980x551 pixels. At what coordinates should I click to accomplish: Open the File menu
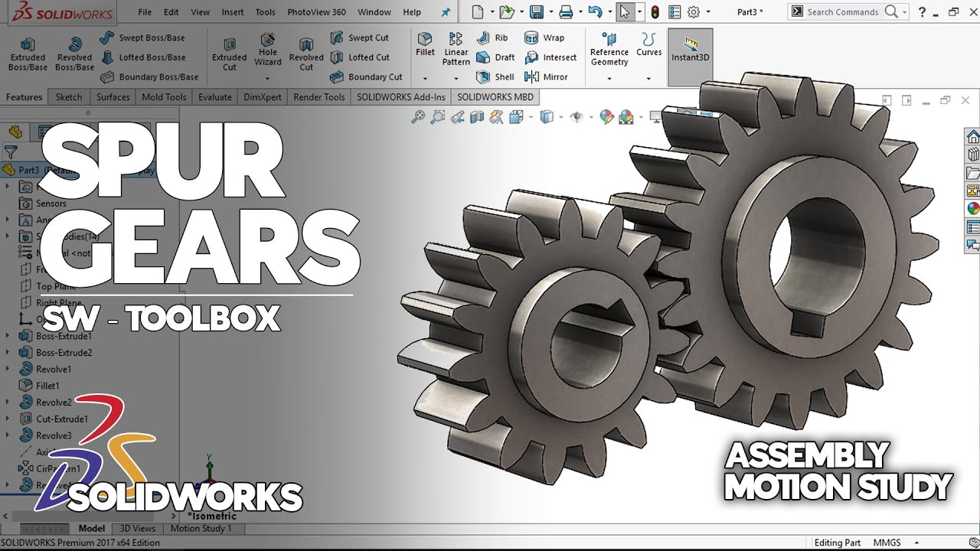coord(145,12)
